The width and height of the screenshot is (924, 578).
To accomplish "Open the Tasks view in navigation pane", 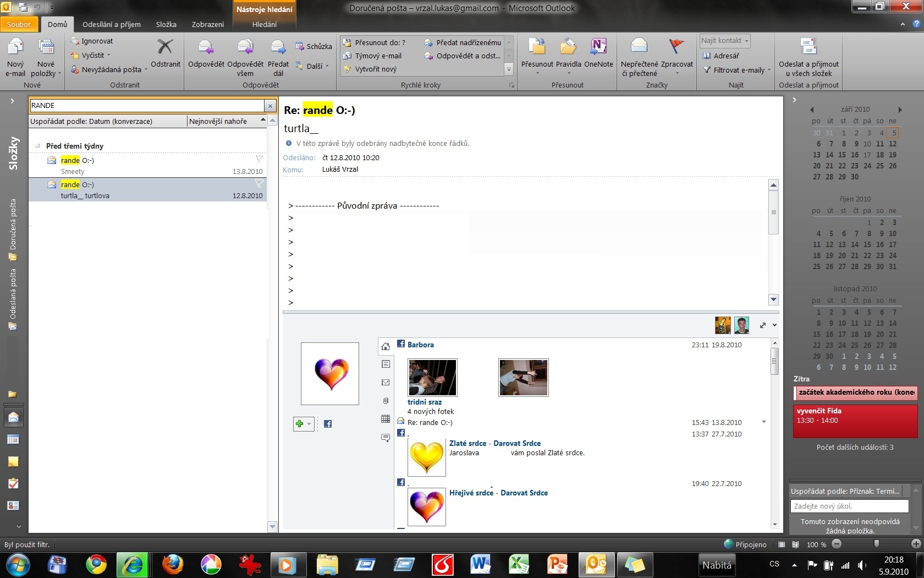I will click(13, 483).
